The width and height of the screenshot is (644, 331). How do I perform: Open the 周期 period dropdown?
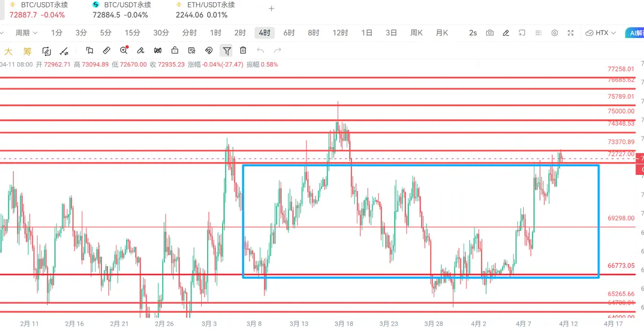coord(26,33)
